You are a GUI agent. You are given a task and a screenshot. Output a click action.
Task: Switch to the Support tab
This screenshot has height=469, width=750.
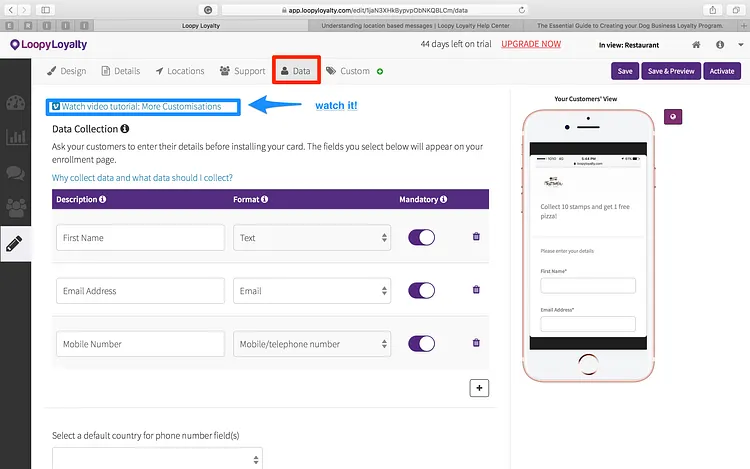(x=242, y=71)
